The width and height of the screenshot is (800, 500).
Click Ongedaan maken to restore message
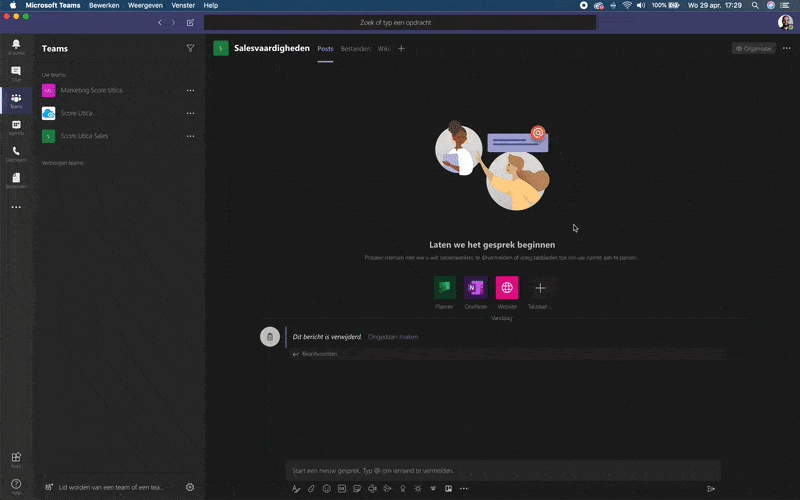[393, 337]
